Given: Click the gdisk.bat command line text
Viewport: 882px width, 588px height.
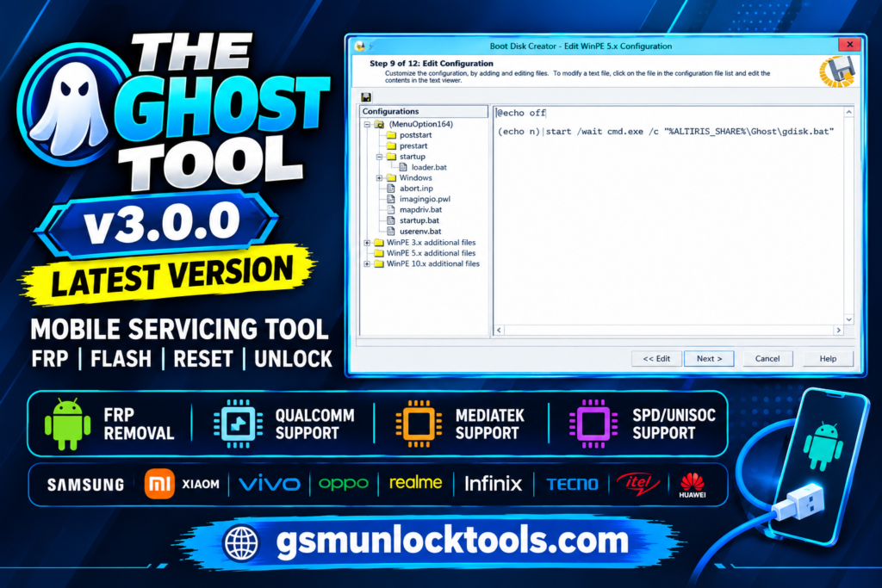Looking at the screenshot, I should (666, 132).
